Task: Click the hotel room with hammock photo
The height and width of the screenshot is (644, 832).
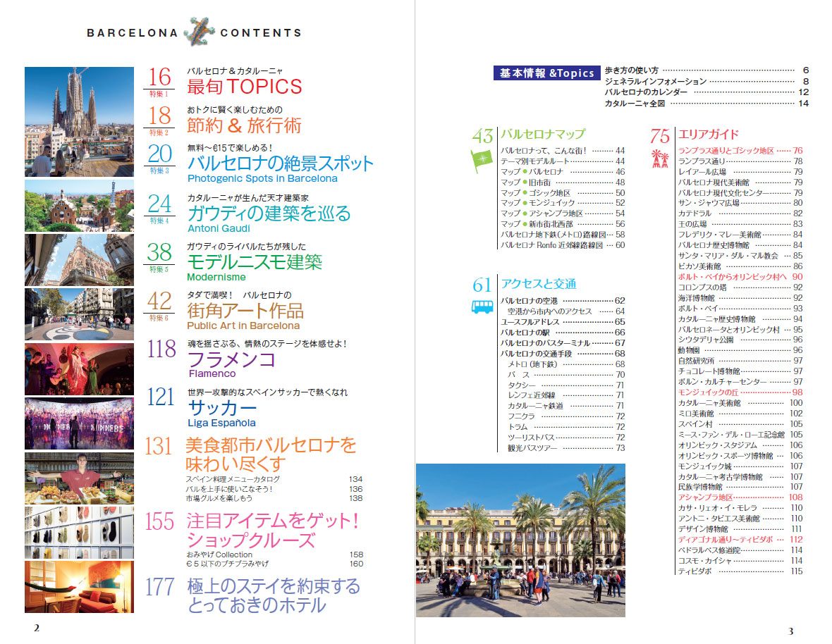Action: tap(79, 587)
